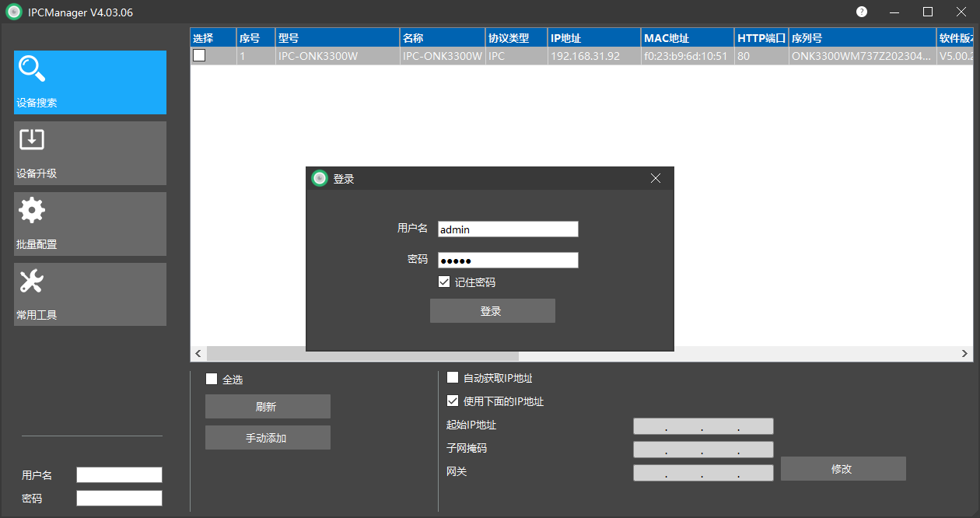Click the bottom-left 密码 input field

tap(119, 498)
